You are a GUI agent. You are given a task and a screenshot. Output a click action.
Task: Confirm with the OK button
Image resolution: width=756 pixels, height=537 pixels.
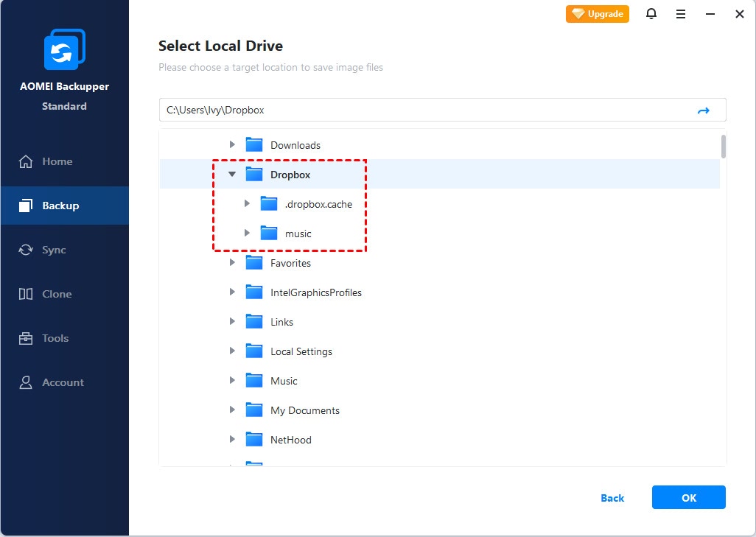(x=688, y=497)
